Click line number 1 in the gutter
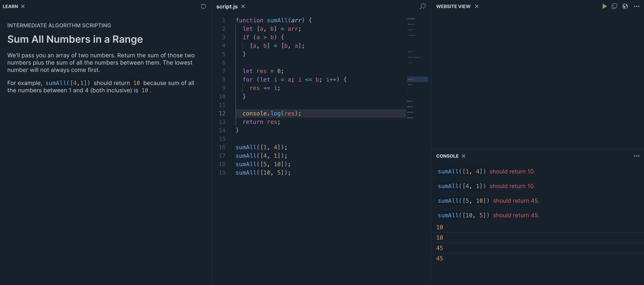The height and width of the screenshot is (285, 644). click(x=224, y=20)
